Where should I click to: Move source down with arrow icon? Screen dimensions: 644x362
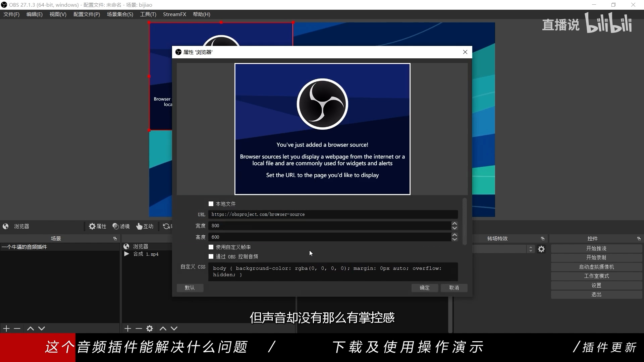pos(174,328)
